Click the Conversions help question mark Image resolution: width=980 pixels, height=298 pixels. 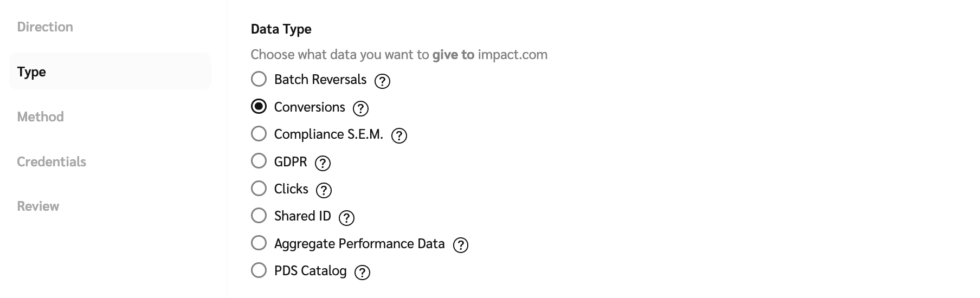[x=360, y=109]
